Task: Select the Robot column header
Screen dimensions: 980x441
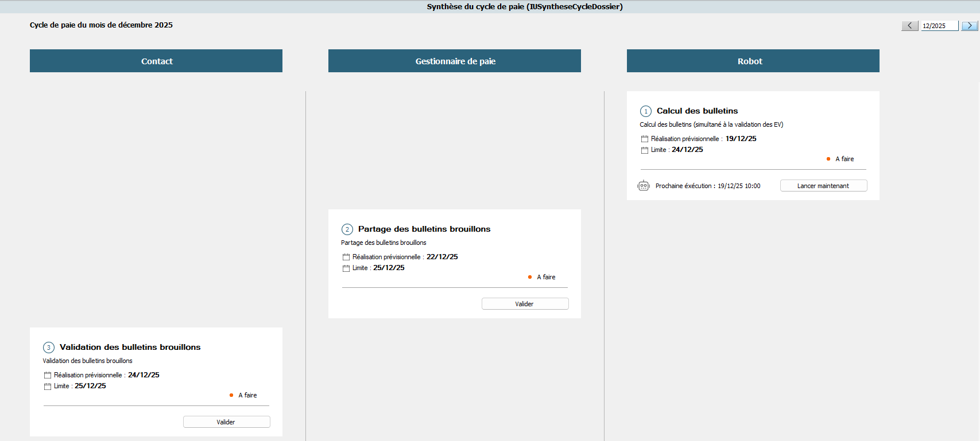Action: point(753,61)
